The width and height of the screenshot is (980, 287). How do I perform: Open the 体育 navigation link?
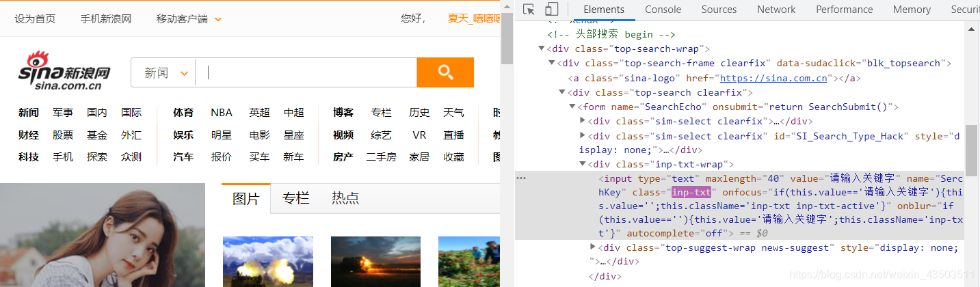(183, 113)
